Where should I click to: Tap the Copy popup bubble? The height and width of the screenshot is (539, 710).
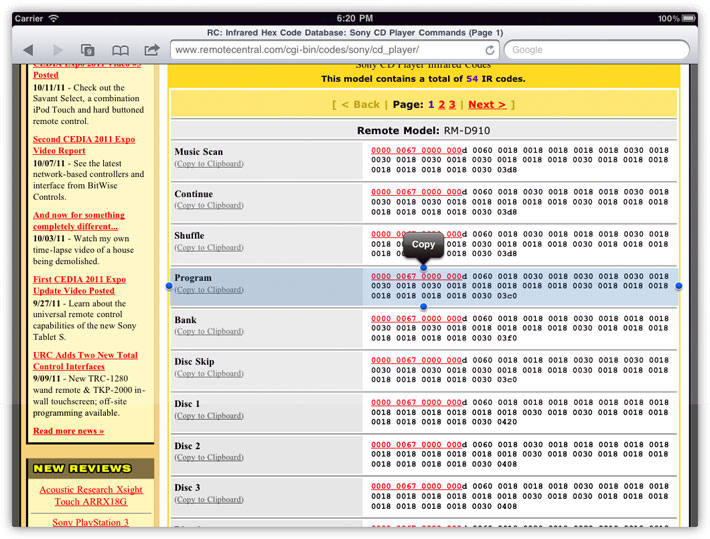[423, 245]
